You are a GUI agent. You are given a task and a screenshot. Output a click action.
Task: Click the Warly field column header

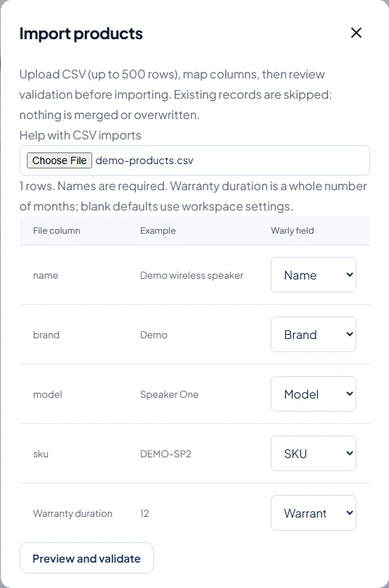(x=292, y=231)
